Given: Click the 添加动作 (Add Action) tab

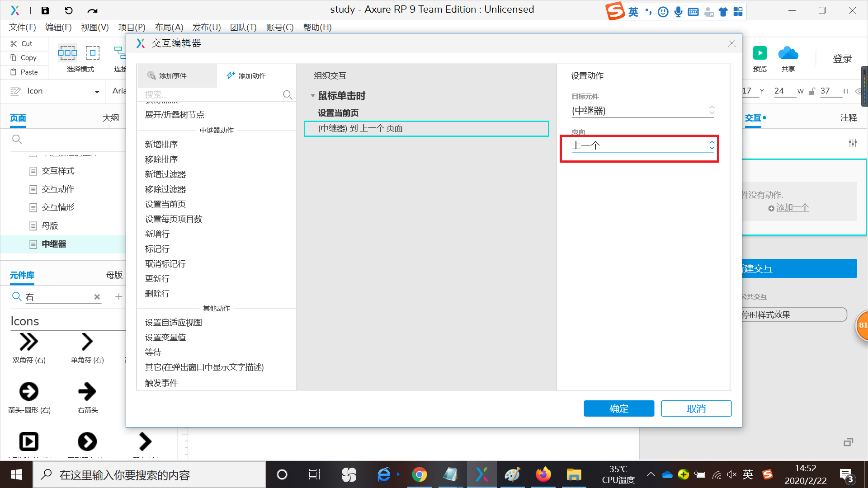Looking at the screenshot, I should tap(246, 75).
